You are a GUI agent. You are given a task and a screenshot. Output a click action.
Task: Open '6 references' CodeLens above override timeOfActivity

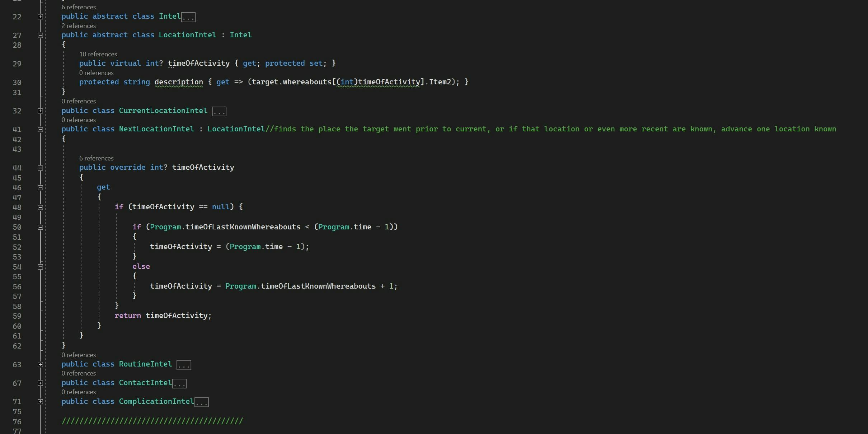[96, 158]
